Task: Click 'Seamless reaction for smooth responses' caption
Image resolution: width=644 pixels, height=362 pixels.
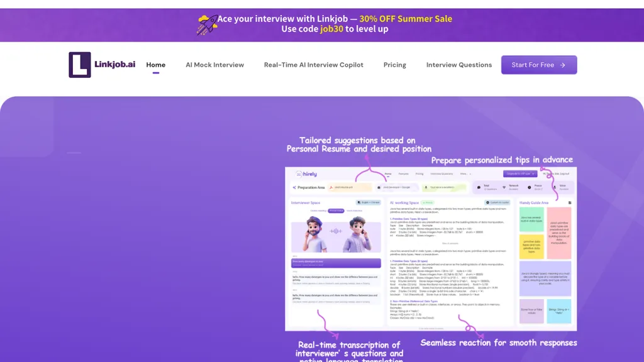Action: pyautogui.click(x=499, y=343)
